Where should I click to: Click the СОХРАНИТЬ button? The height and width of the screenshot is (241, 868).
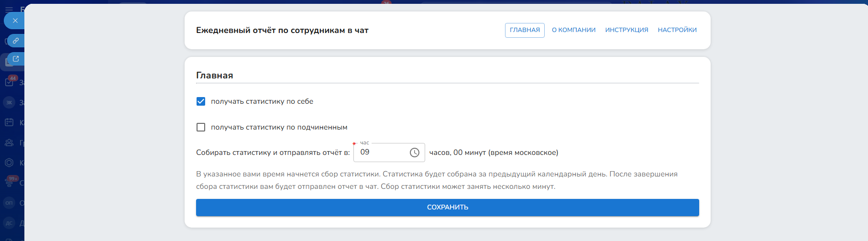(448, 208)
